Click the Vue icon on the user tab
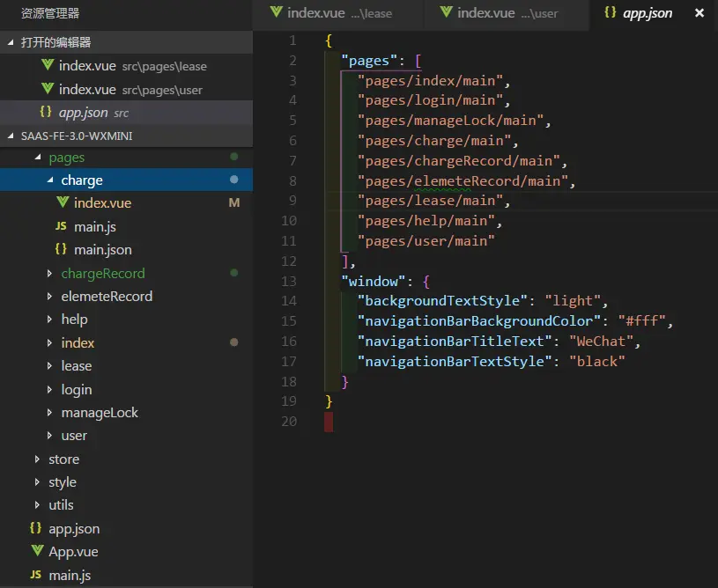This screenshot has width=718, height=588. point(446,12)
